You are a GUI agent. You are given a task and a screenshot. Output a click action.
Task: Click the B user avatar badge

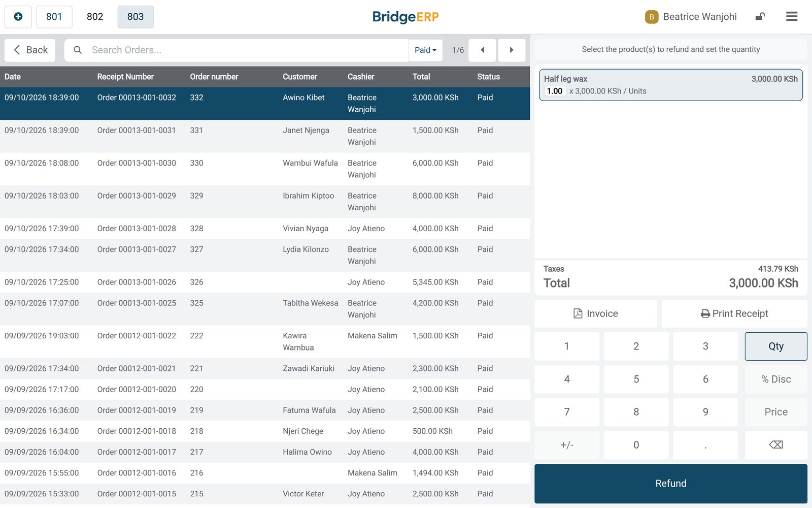[651, 17]
